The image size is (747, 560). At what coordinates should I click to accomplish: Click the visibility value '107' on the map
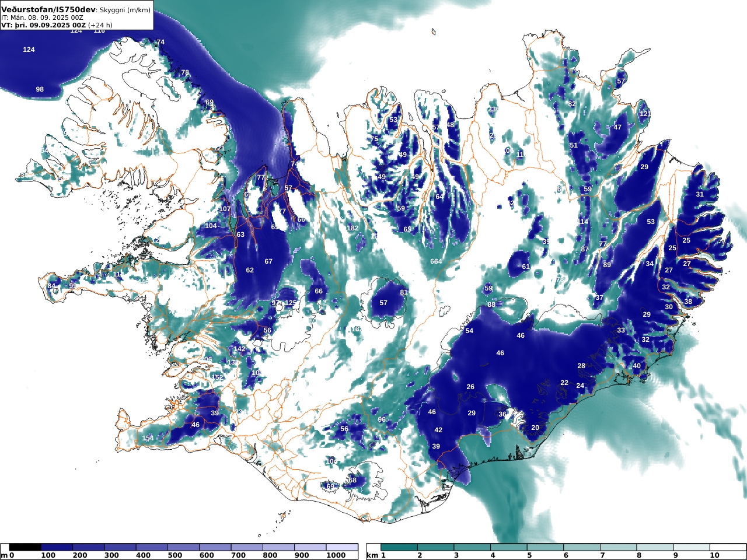(225, 209)
